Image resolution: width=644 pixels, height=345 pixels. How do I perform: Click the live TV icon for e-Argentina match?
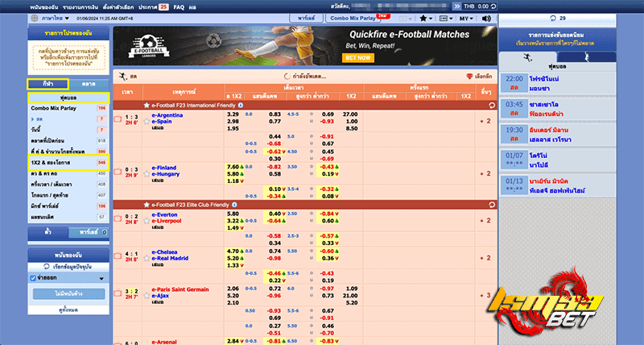118,119
